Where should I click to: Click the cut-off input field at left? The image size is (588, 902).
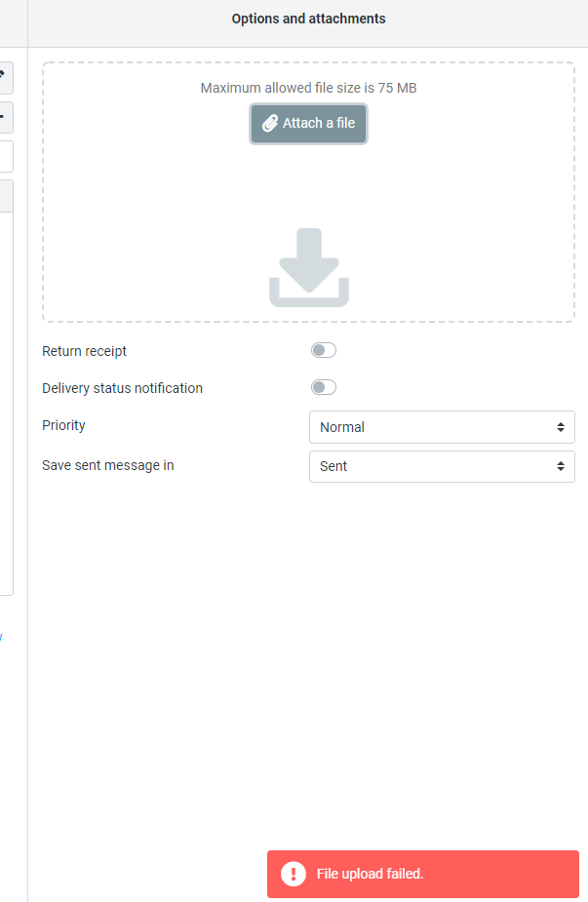tap(6, 156)
